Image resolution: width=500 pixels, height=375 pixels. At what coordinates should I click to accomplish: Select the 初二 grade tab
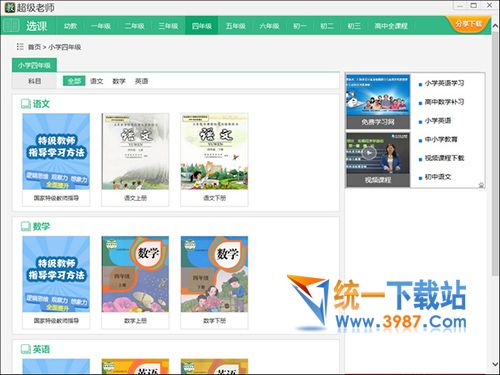tap(327, 26)
